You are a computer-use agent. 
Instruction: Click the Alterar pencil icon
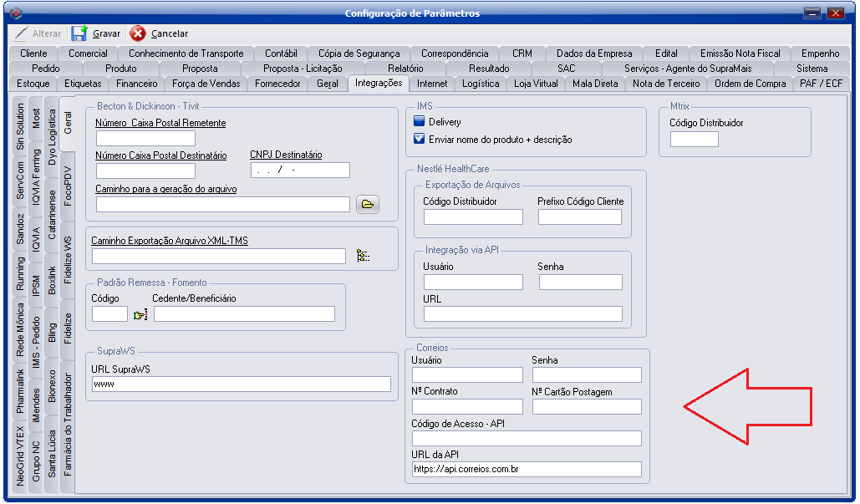point(21,33)
